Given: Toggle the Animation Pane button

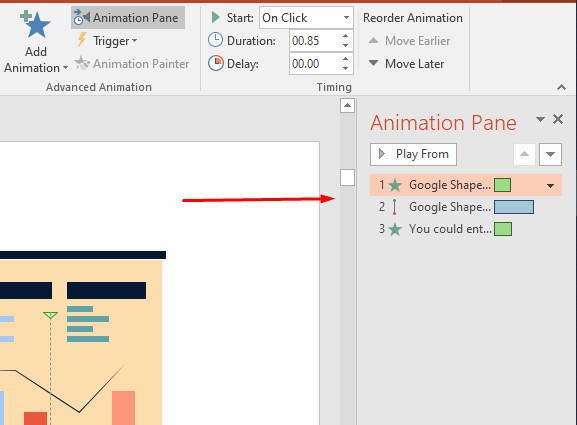Looking at the screenshot, I should [x=128, y=17].
